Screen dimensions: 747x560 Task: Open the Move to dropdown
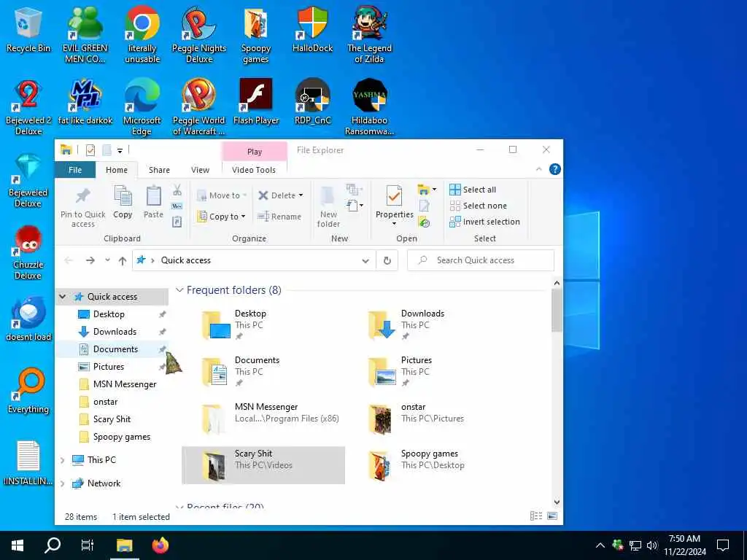pos(222,195)
